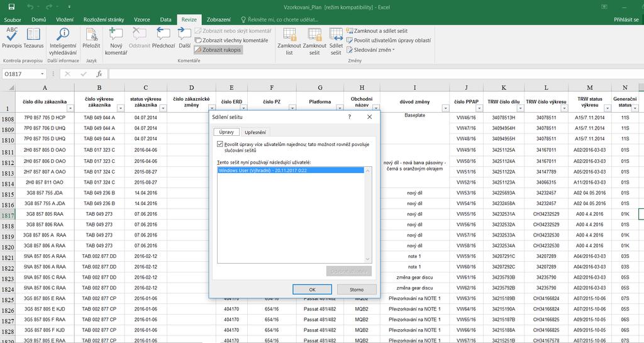Screen dimensions: 644x343
Task: Open the číslo výkresu zákazníka filter dropdown
Action: coord(120,108)
